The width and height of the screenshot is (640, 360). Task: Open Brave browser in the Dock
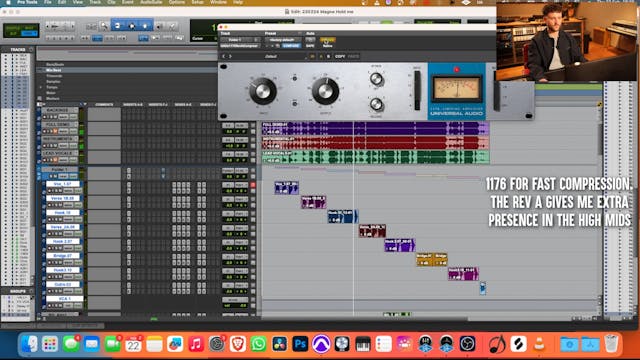[x=238, y=344]
